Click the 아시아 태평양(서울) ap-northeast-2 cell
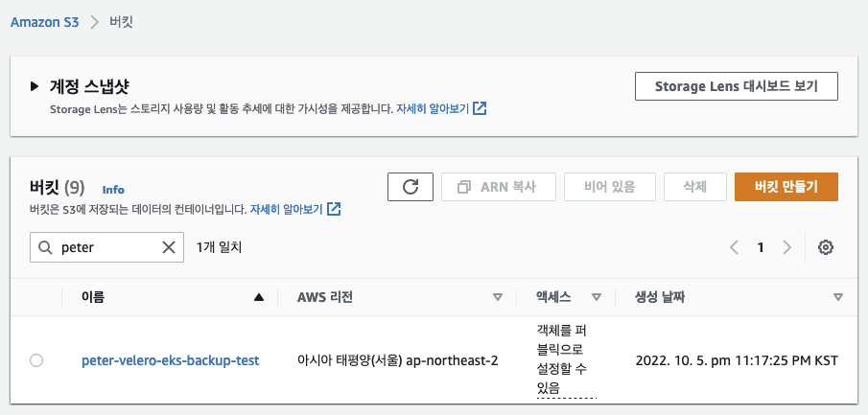Screen dimensions: 868x415 [x=397, y=360]
